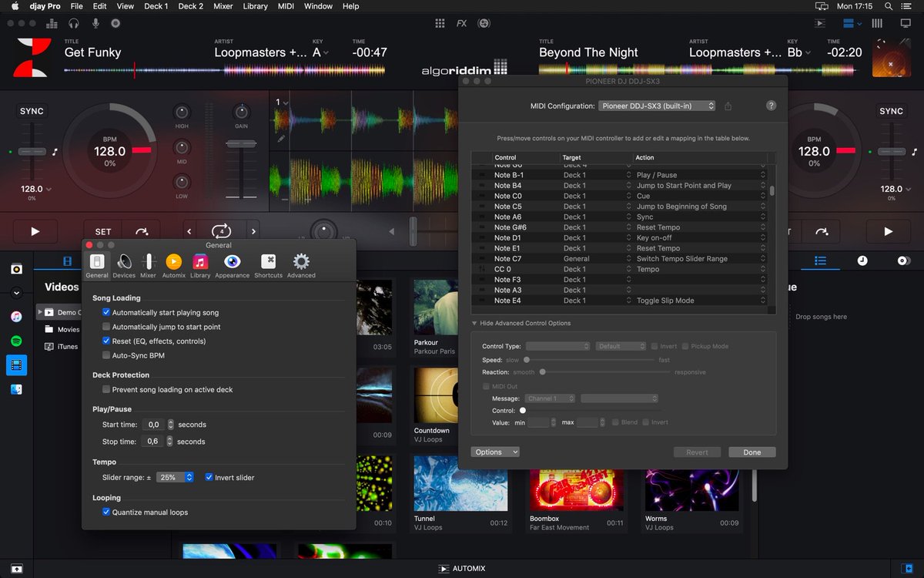The width and height of the screenshot is (924, 578).
Task: Disable Automatically start playing song
Action: coord(106,313)
